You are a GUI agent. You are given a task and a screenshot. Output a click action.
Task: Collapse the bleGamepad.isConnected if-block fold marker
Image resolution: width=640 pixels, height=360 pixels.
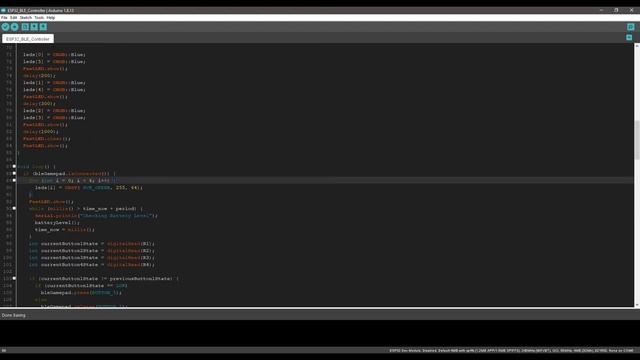[14, 173]
